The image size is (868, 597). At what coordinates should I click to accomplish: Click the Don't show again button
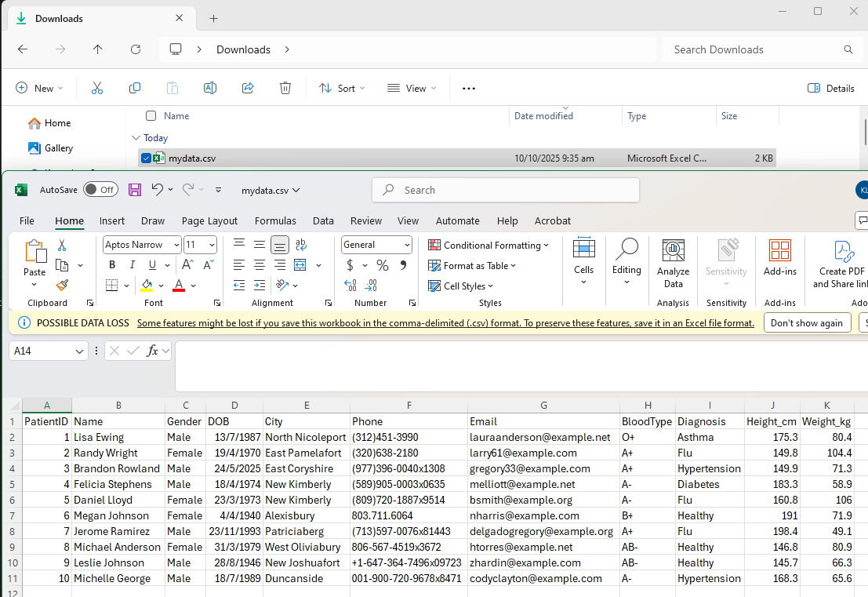(807, 322)
